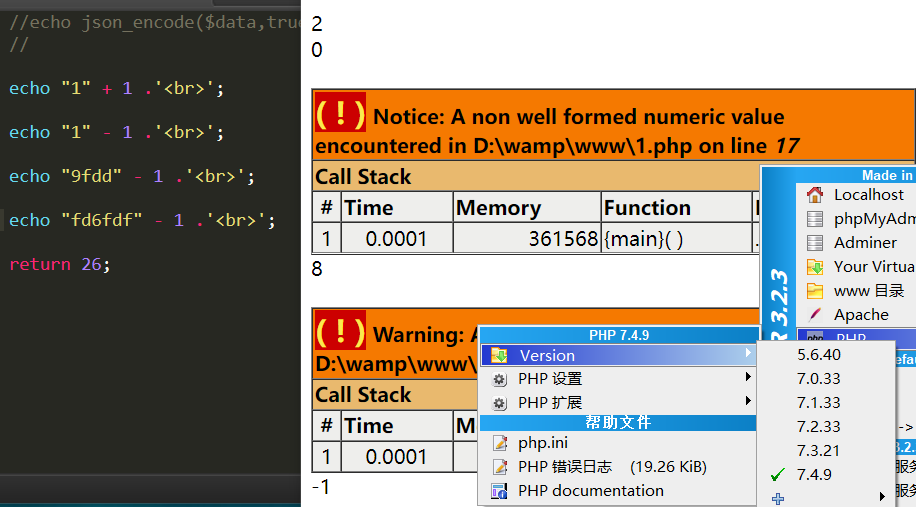Click the Version folder icon
Image resolution: width=916 pixels, height=507 pixels.
click(x=499, y=355)
